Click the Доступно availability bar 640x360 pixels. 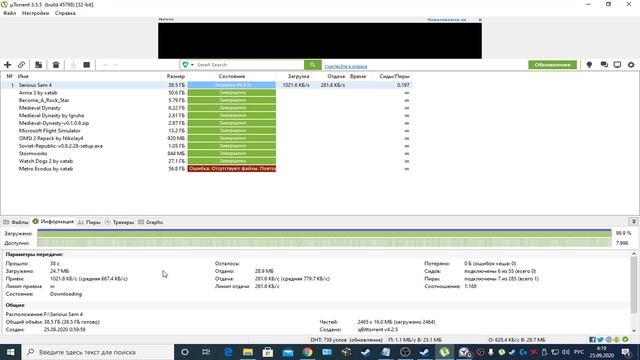click(324, 243)
